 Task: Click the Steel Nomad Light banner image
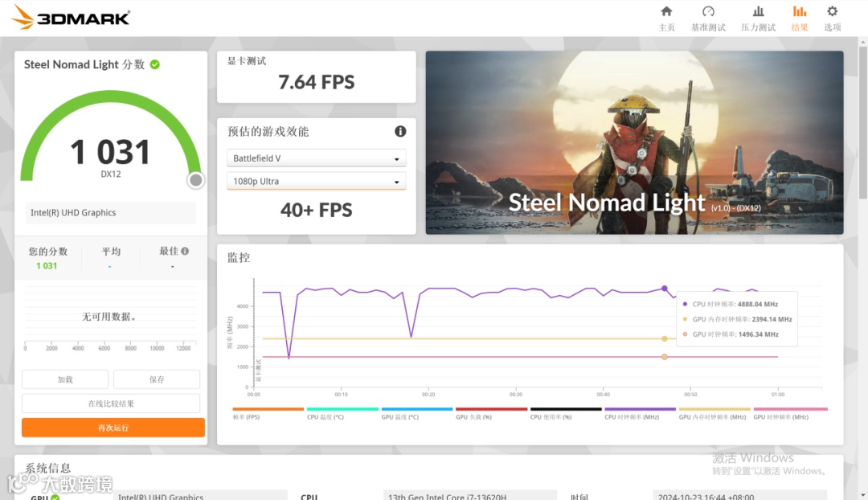coord(634,142)
